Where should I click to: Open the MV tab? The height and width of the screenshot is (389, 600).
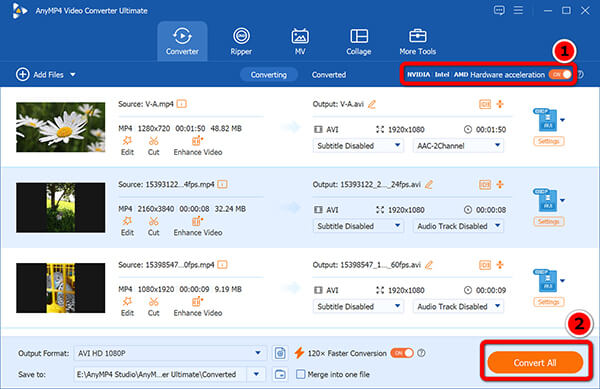click(300, 41)
